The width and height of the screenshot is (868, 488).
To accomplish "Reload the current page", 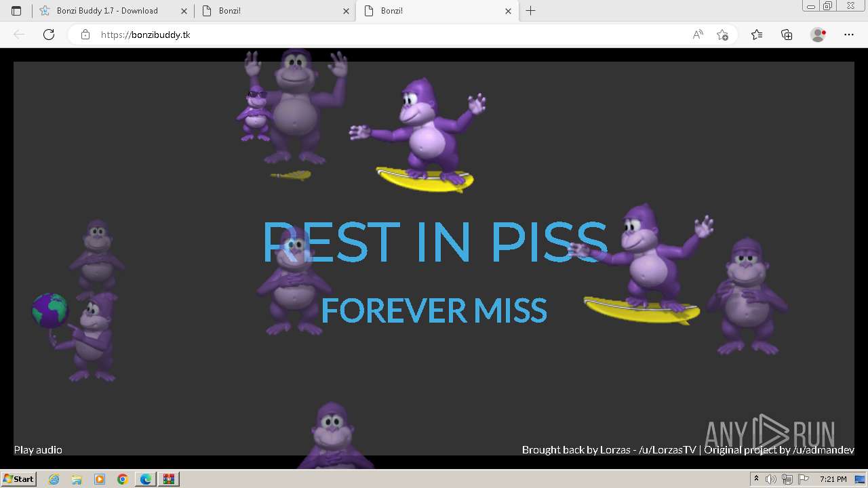I will [49, 35].
